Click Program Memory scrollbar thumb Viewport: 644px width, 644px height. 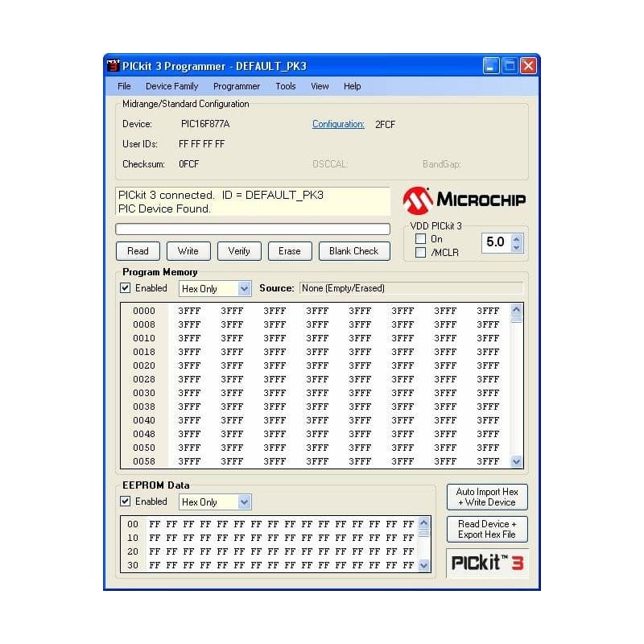coord(516,320)
